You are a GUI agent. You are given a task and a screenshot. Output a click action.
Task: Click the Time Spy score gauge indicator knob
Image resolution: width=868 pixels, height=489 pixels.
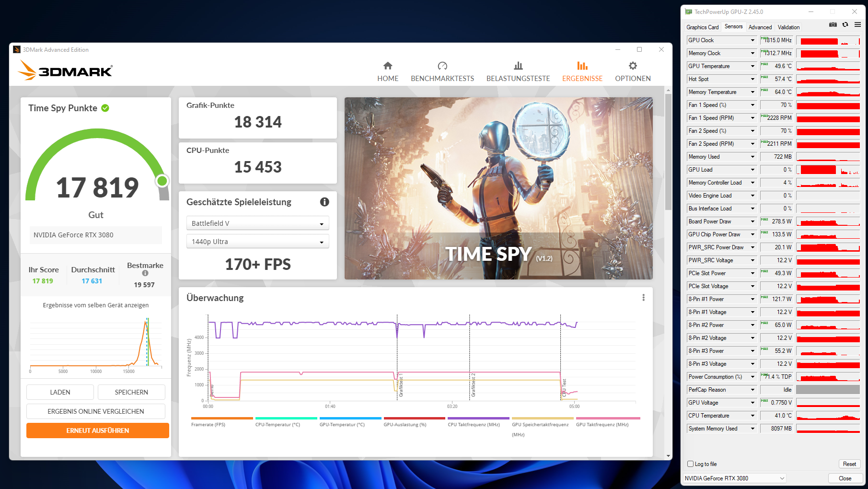(162, 181)
